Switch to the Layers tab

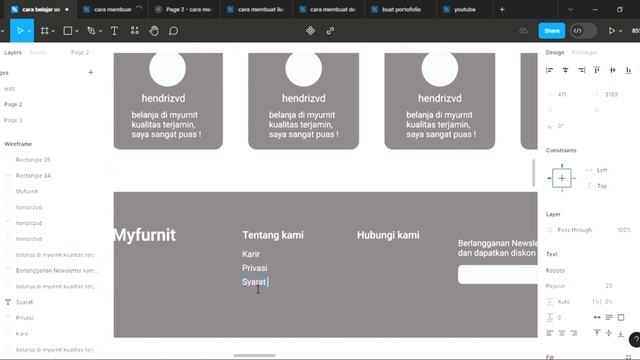13,53
